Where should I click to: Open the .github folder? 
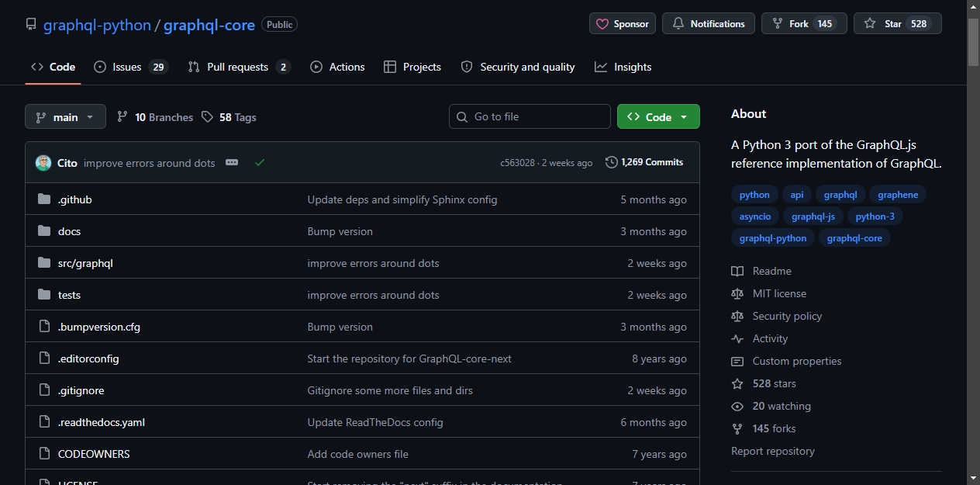(x=74, y=199)
